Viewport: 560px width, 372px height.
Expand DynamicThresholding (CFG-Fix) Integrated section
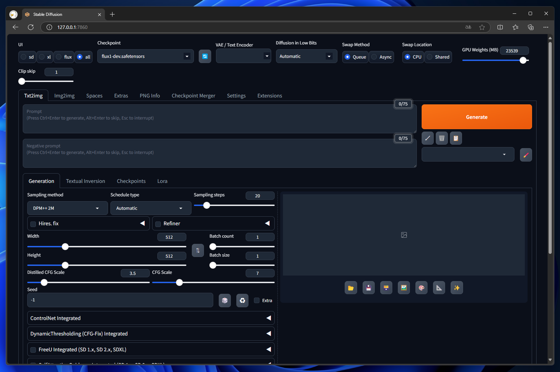[x=151, y=334]
